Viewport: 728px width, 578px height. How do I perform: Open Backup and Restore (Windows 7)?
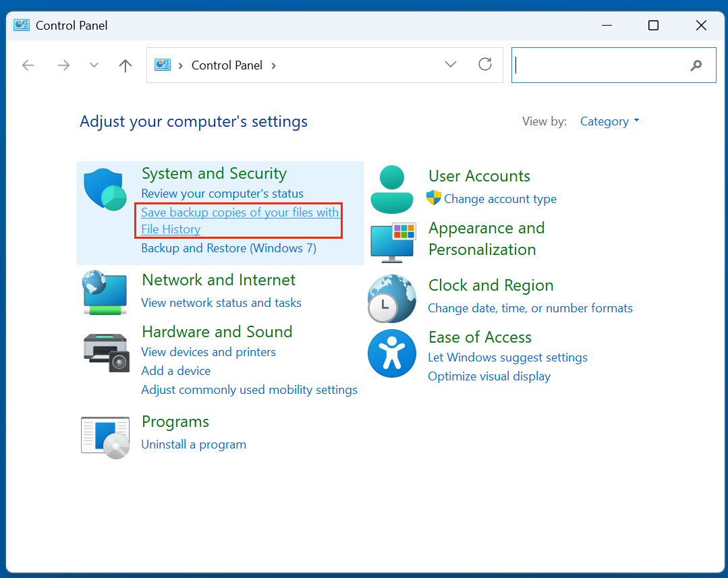[x=231, y=248]
